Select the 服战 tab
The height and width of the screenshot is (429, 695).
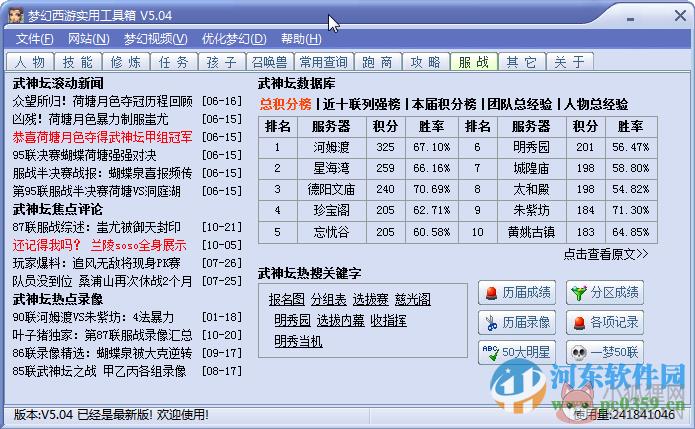474,62
